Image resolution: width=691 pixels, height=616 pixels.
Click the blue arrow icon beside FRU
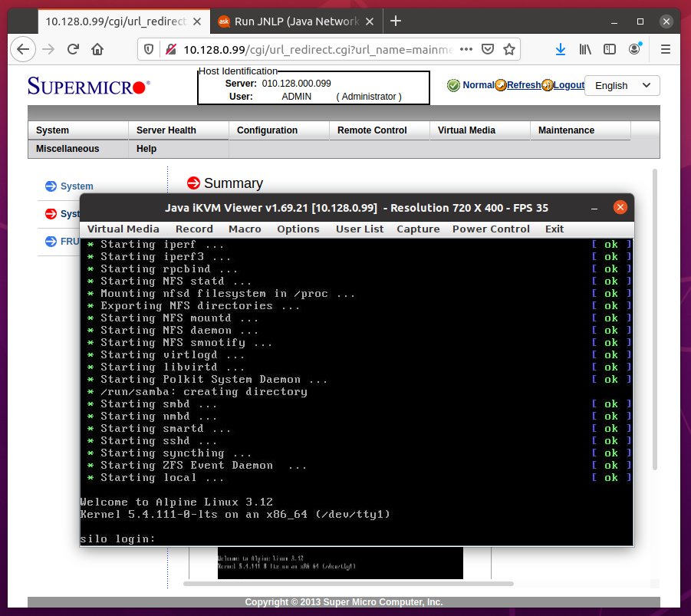click(x=51, y=241)
